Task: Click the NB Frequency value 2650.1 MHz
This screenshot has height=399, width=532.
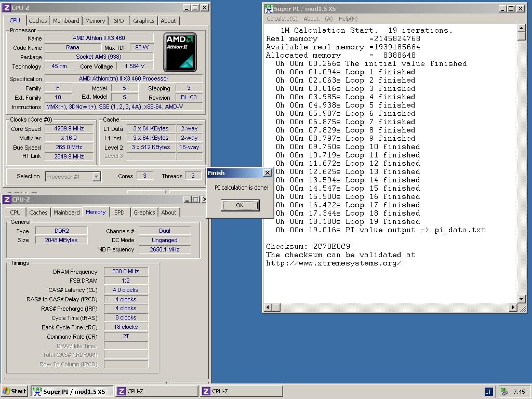Action: click(165, 249)
